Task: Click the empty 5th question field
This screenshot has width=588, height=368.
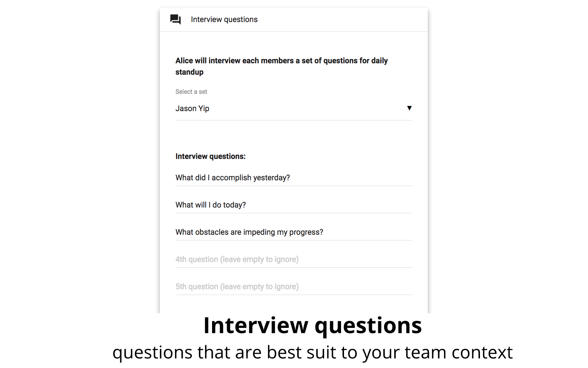Action: click(293, 287)
